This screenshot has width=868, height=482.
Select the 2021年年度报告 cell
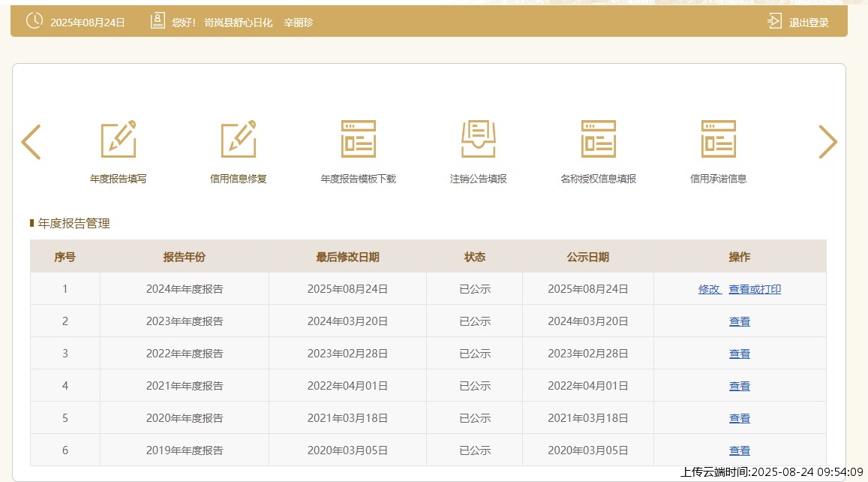(185, 386)
